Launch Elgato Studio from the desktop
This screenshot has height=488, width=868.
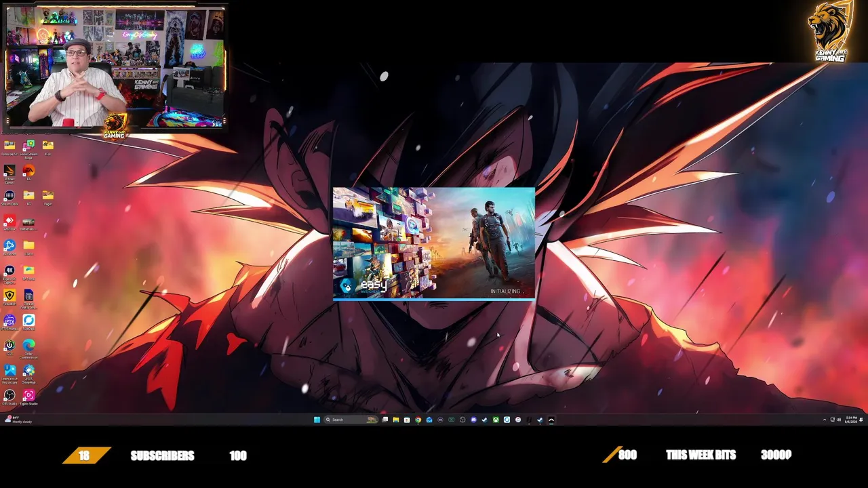pos(28,397)
